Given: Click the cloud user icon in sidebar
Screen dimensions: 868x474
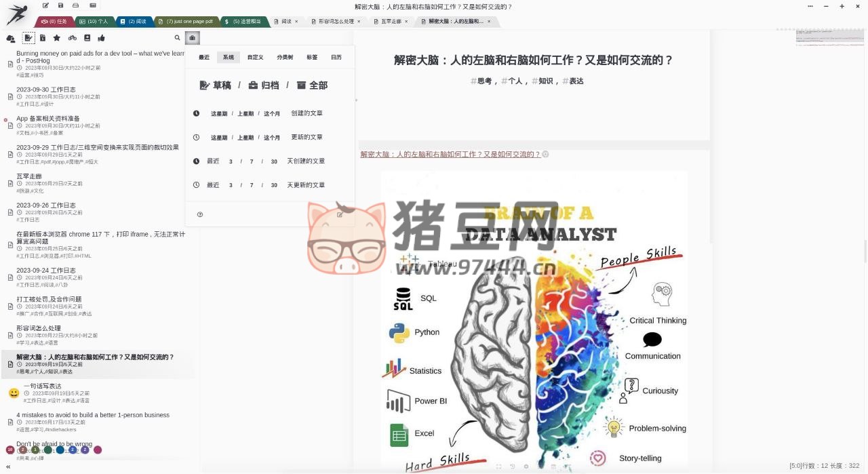Looking at the screenshot, I should (x=11, y=38).
